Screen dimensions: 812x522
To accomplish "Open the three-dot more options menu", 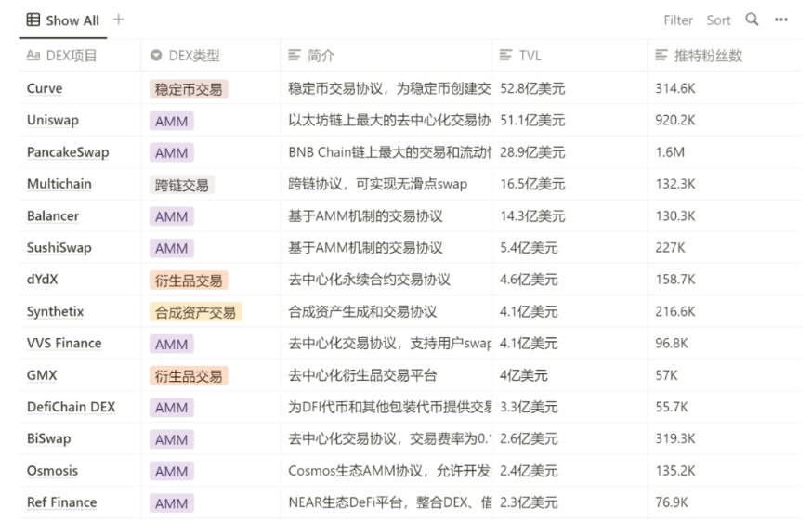I will coord(781,20).
